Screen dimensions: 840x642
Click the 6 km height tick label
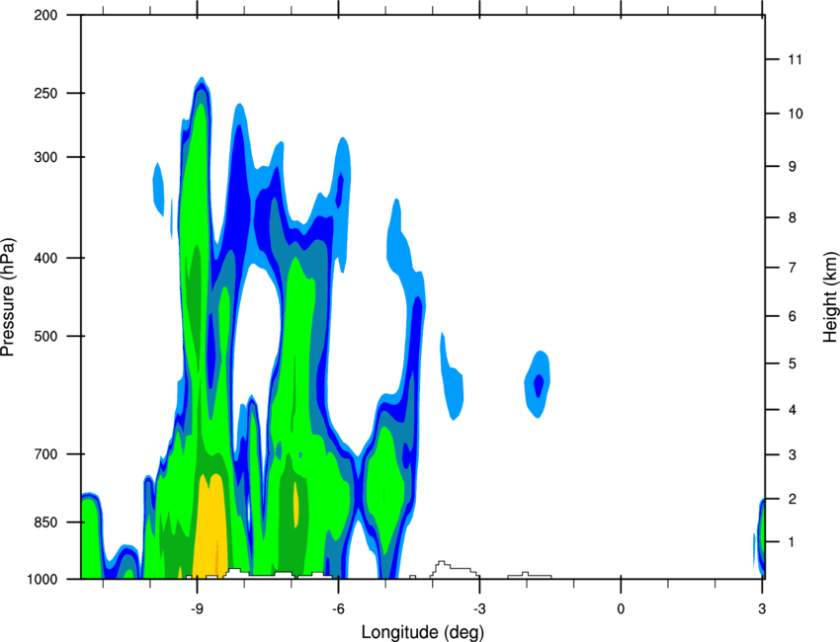coord(792,316)
